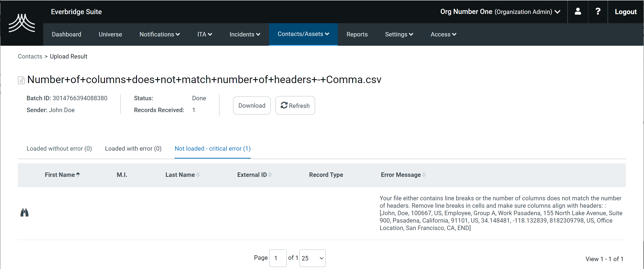Sort by External ID arrow icon
Image resolution: width=644 pixels, height=269 pixels.
click(x=270, y=175)
